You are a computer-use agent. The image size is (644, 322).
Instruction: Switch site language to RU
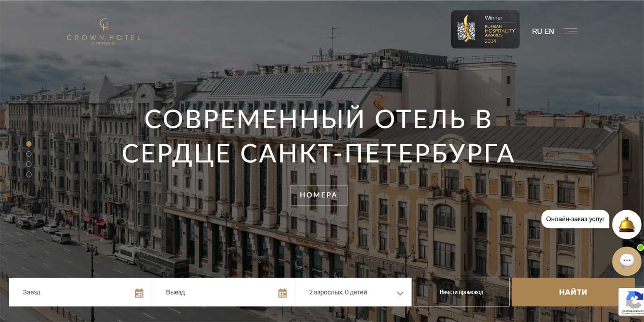coord(537,31)
